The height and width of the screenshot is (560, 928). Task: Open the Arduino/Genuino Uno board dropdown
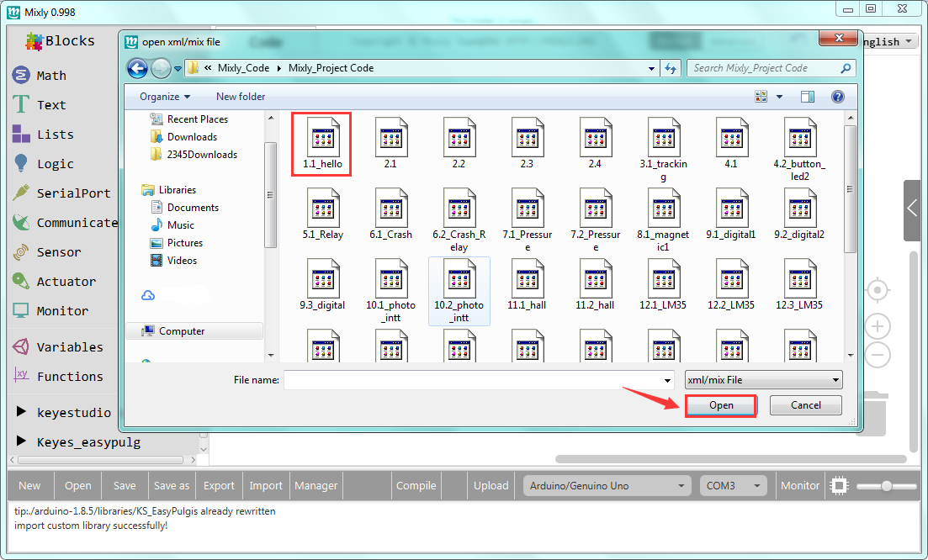(x=606, y=485)
